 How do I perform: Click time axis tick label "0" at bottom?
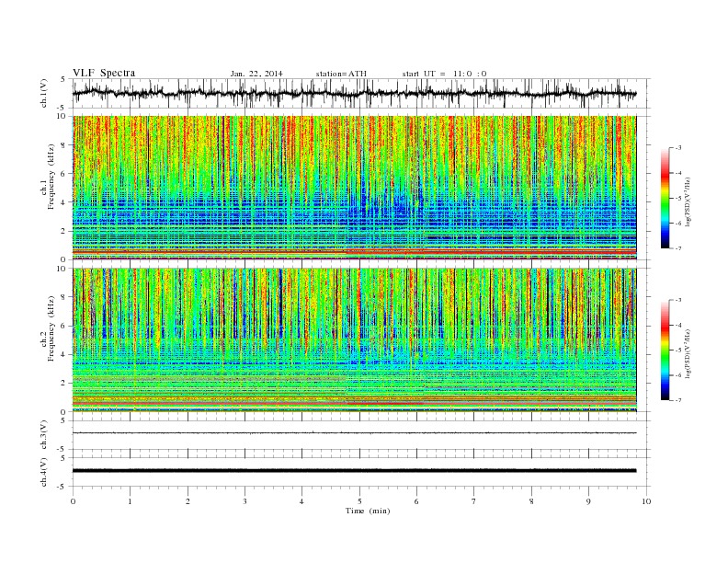[x=73, y=501]
